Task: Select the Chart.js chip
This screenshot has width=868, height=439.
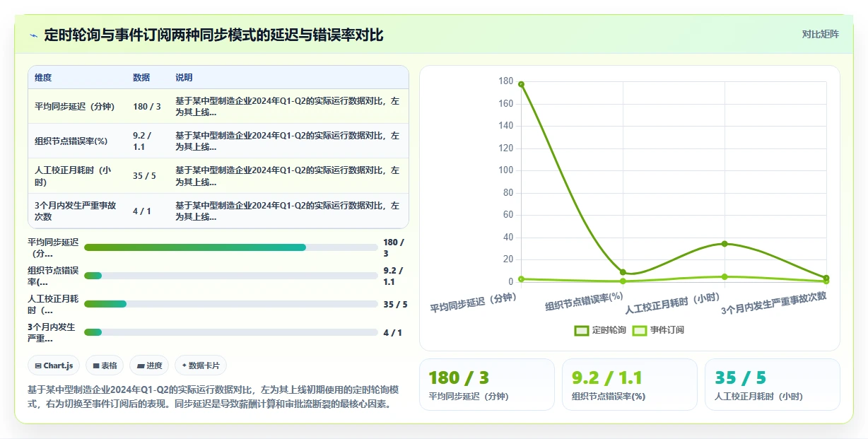Action: [54, 365]
